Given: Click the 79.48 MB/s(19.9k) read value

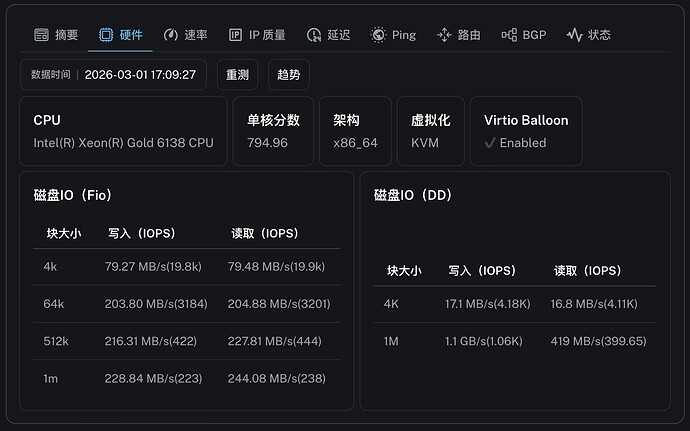Looking at the screenshot, I should [x=276, y=267].
